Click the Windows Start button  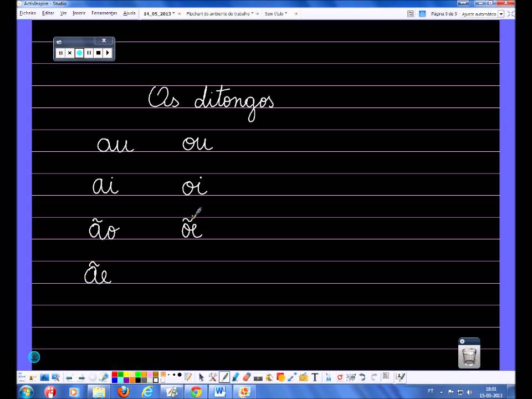click(26, 392)
